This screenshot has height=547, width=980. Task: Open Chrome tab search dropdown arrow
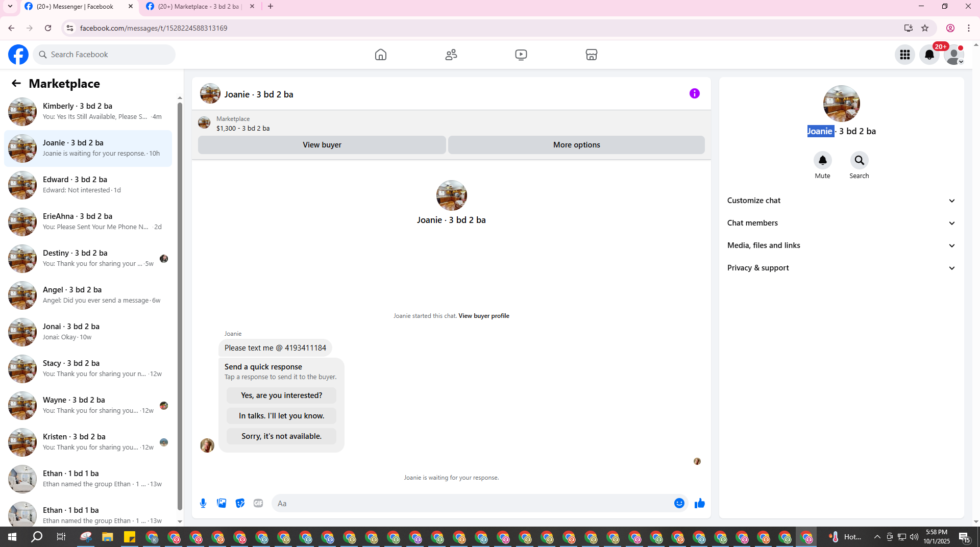pos(10,7)
